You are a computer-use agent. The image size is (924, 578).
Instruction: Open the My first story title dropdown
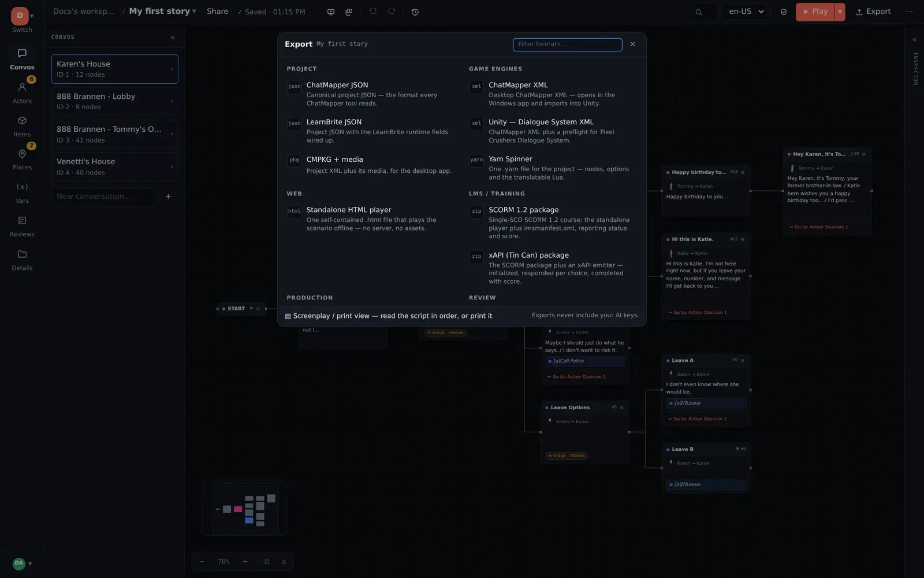coord(162,12)
